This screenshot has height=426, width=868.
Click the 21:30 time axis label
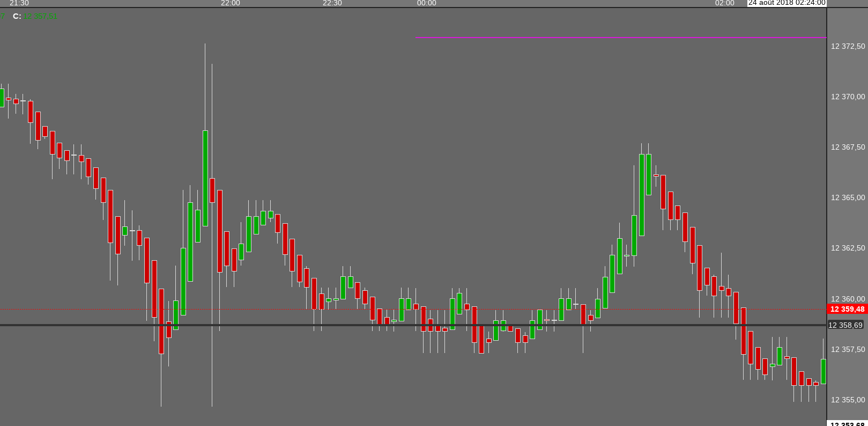click(19, 3)
